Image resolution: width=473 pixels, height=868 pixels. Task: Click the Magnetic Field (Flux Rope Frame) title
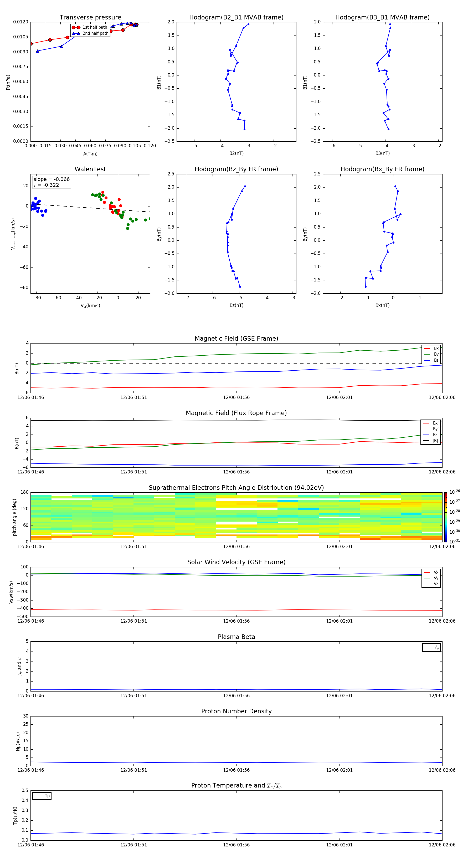[x=236, y=413]
